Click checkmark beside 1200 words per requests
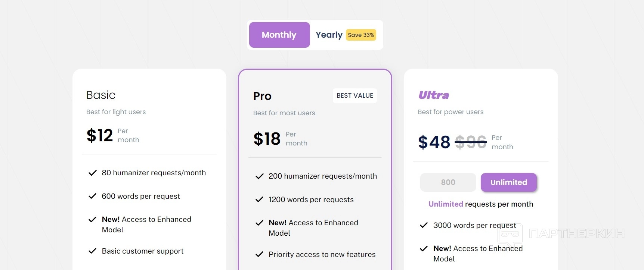644x270 pixels. coord(259,200)
